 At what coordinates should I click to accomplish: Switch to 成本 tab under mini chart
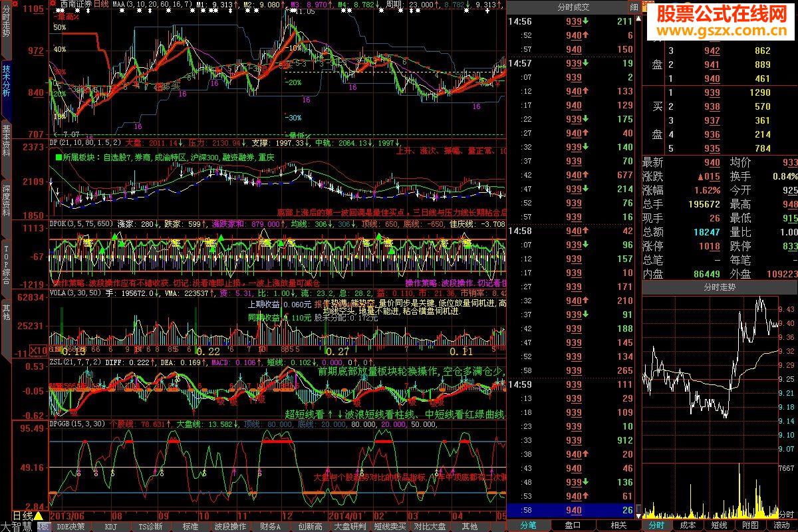coord(688,525)
